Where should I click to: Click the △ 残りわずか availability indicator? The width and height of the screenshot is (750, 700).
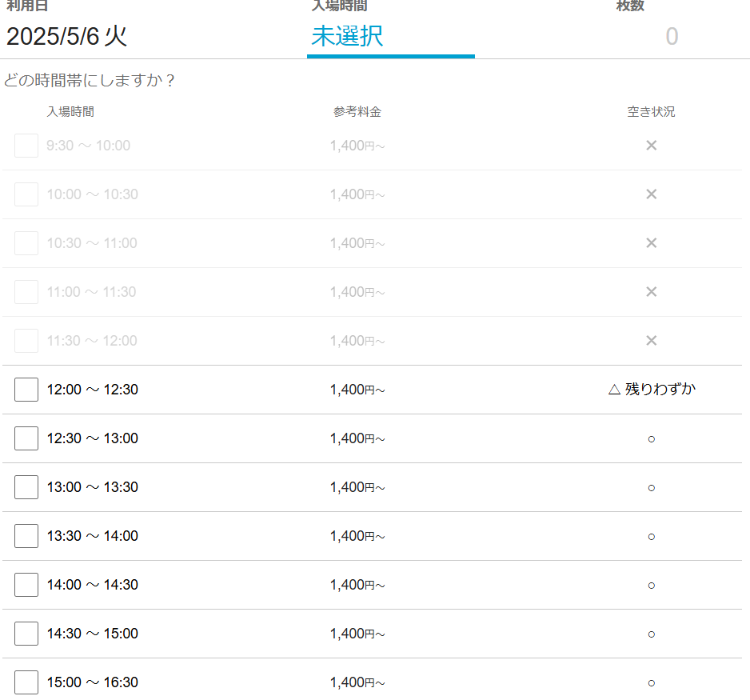[x=652, y=389]
